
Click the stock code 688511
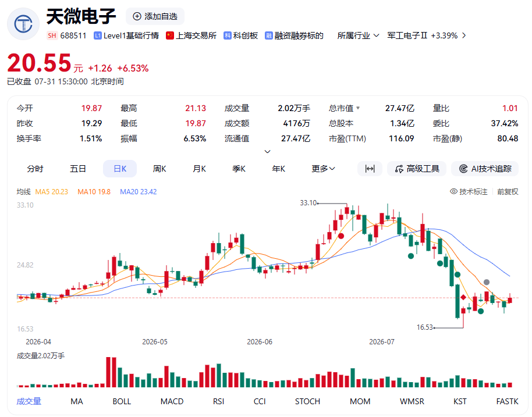(73, 35)
